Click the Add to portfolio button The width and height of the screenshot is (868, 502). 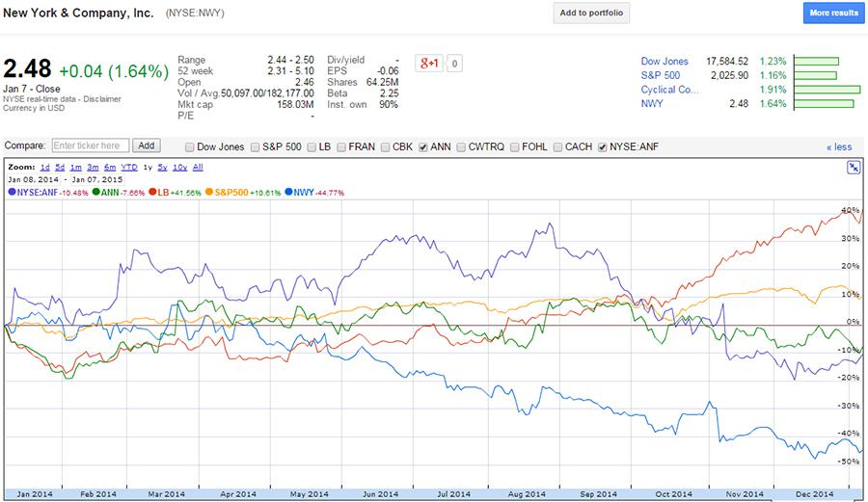point(591,13)
